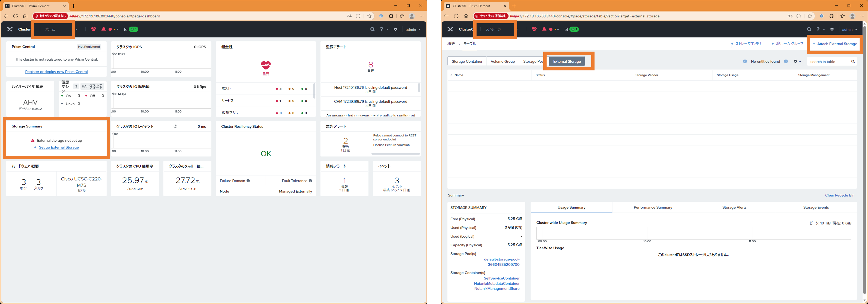Click search magnifier in right window header
The image size is (868, 304).
click(x=809, y=29)
